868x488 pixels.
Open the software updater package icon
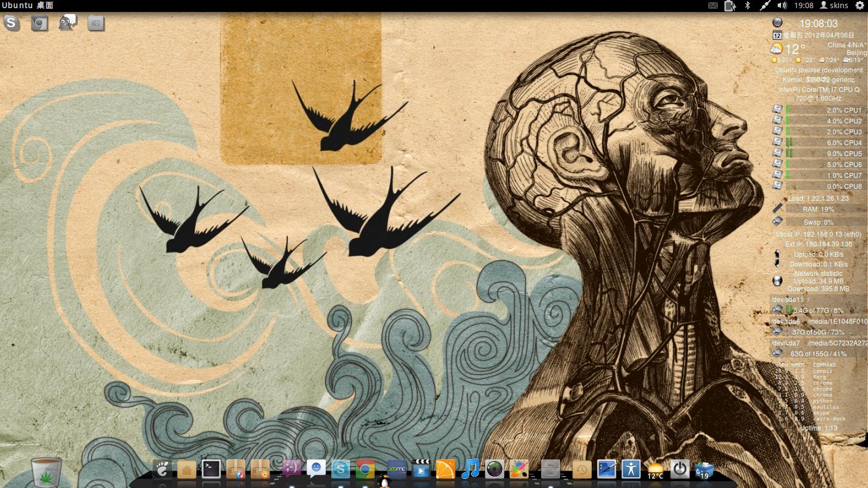tap(235, 469)
